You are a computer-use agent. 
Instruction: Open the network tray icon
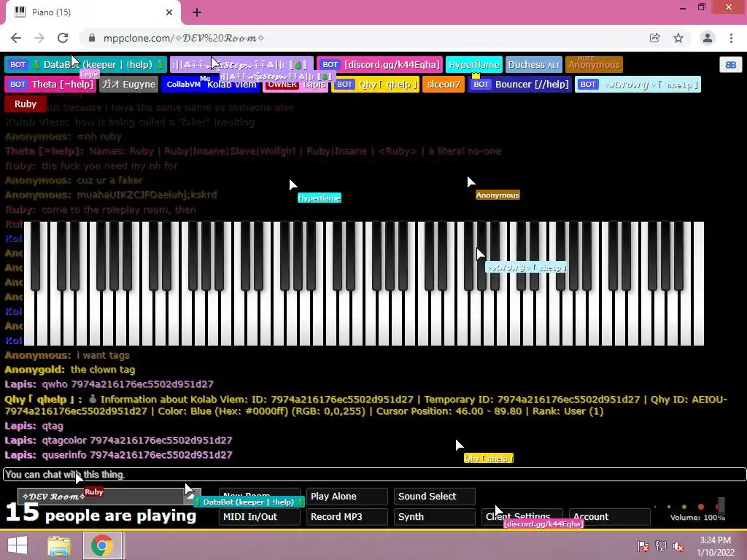tap(661, 545)
